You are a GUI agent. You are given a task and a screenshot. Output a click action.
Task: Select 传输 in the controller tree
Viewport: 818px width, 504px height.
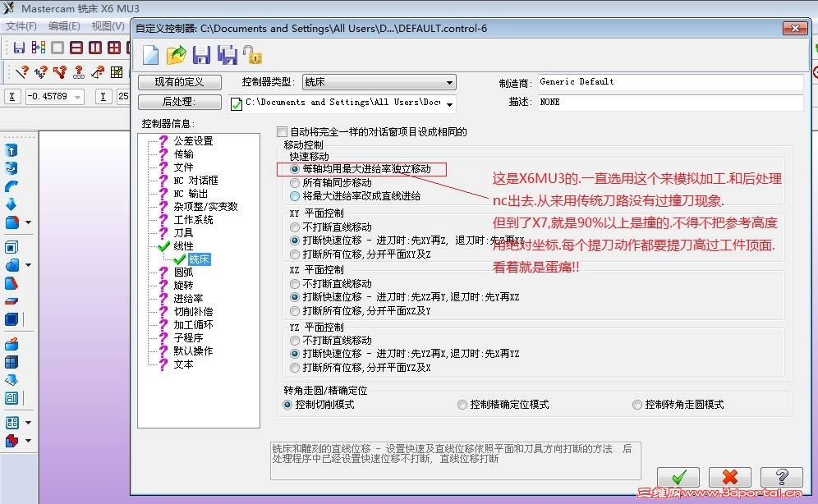(x=184, y=153)
